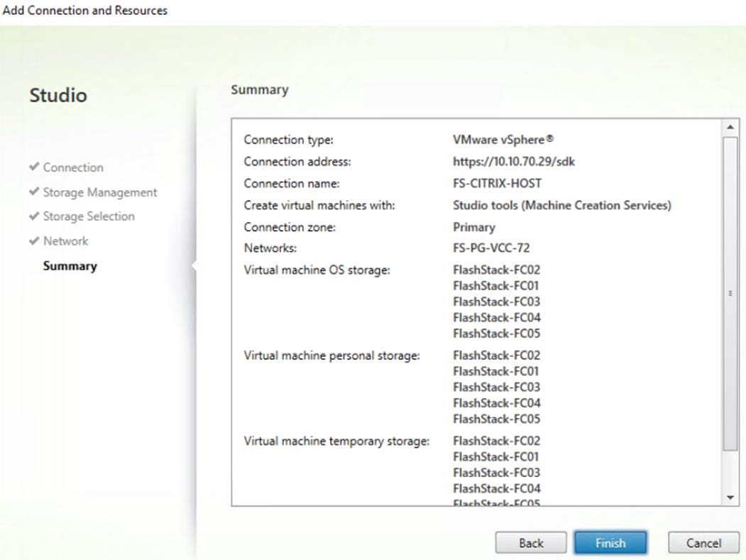The height and width of the screenshot is (560, 746).
Task: Click FlashStack-FC02 under temporary storage
Action: pyautogui.click(x=497, y=441)
